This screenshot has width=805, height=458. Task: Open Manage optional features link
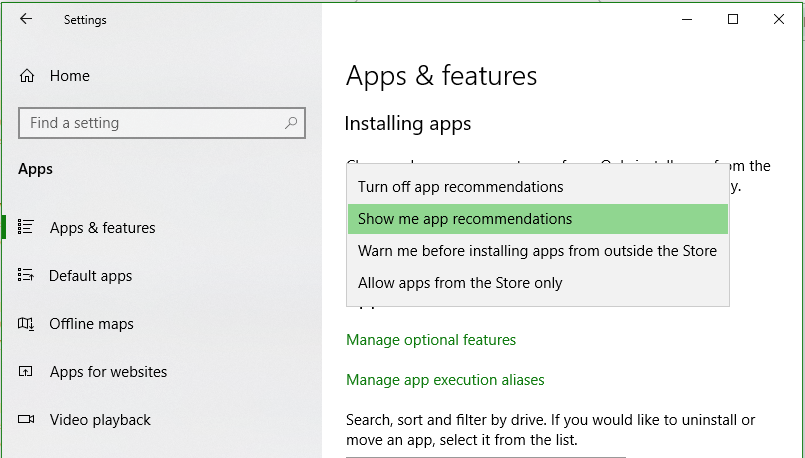[431, 340]
